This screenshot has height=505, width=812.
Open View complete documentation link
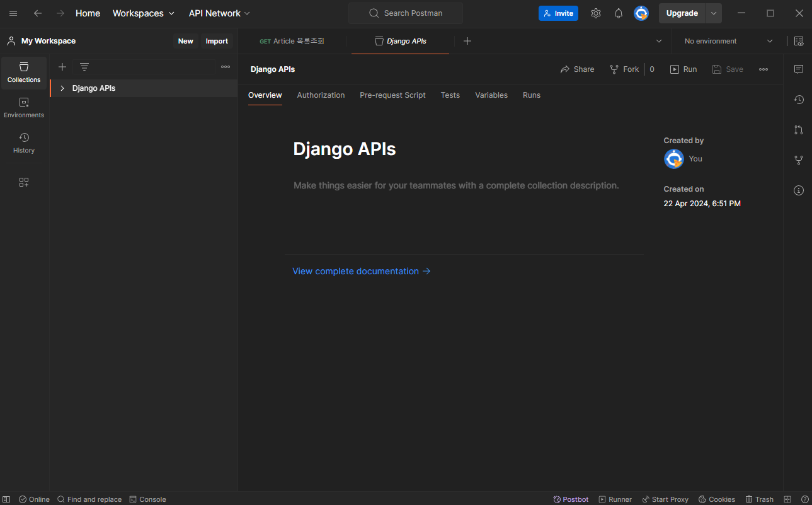tap(362, 271)
